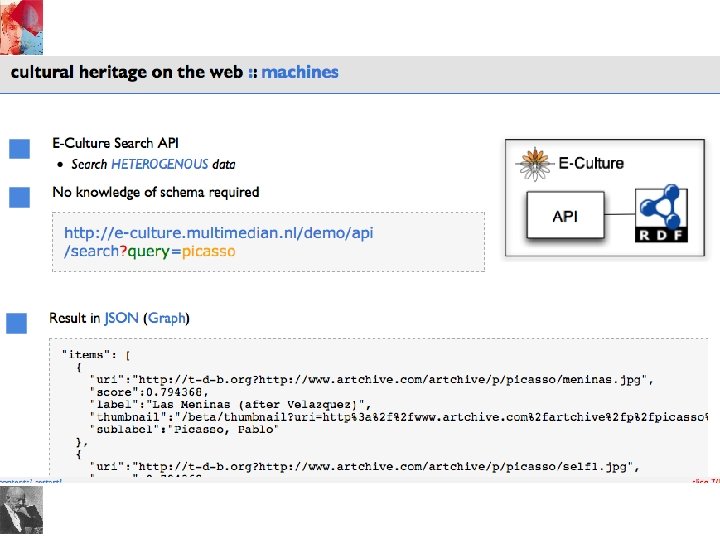Click the meninas.jpg URI line in JSON
Image resolution: width=720 pixels, height=540 pixels.
(x=372, y=379)
